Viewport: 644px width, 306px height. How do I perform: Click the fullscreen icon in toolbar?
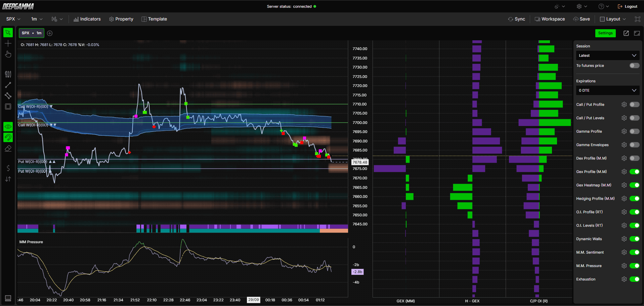point(638,19)
